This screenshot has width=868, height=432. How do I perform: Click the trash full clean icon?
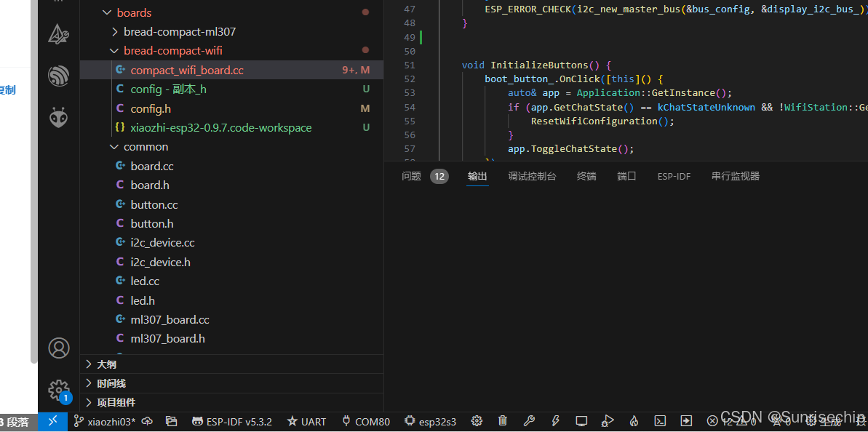click(x=503, y=422)
